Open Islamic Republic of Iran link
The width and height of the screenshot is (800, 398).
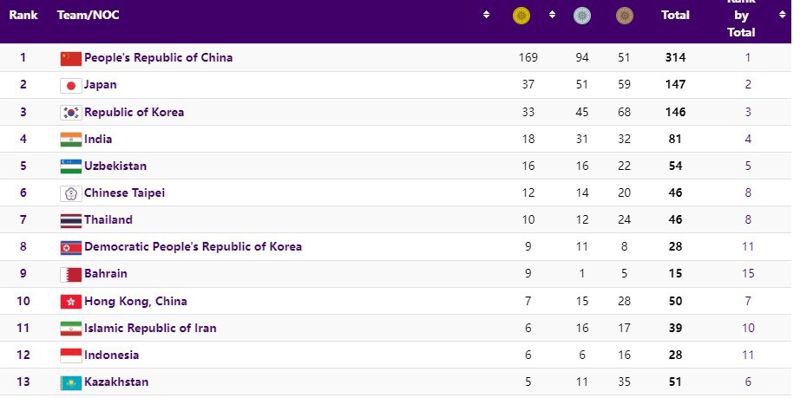click(150, 328)
